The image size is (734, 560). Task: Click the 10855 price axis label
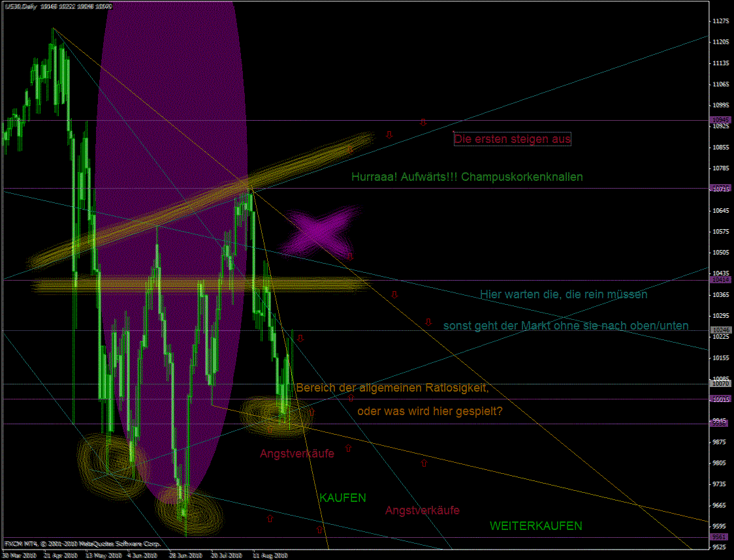click(x=721, y=148)
